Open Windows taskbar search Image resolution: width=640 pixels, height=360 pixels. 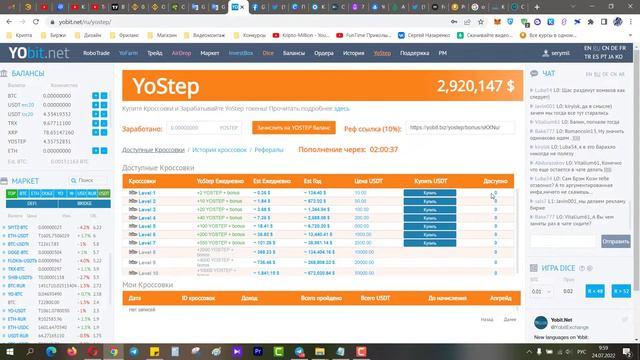click(30, 351)
